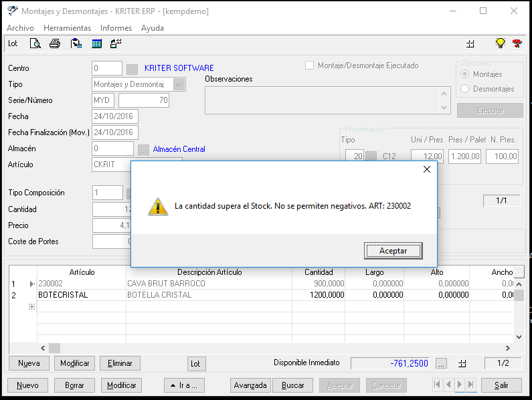Screen dimensions: 532x400
Task: Click the Nuevo record button
Action: (x=27, y=385)
